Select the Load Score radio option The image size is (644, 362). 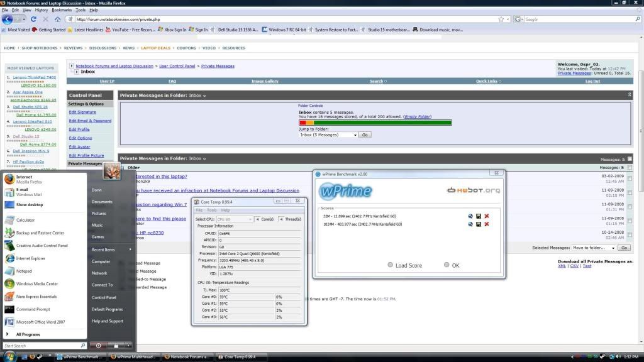pyautogui.click(x=390, y=265)
